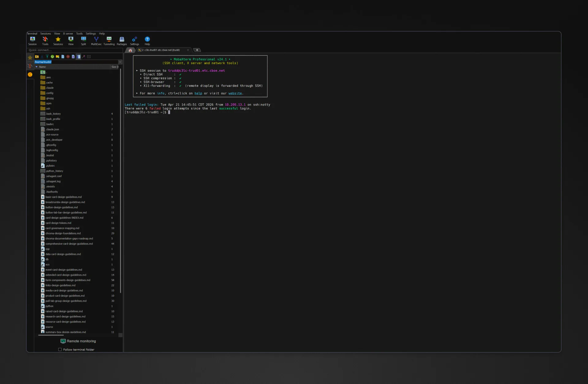Close the c3lc-trud01 session tab
This screenshot has height=384, width=588.
click(x=188, y=50)
